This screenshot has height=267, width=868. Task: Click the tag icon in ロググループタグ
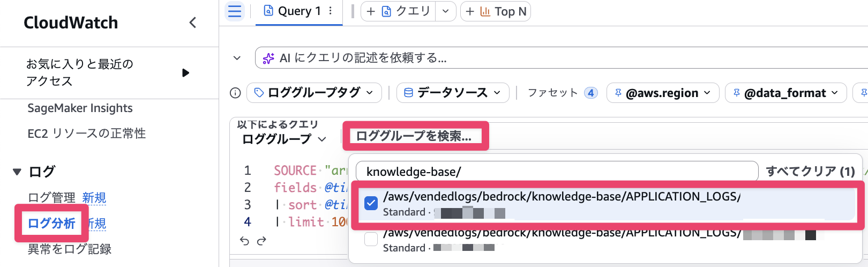point(259,93)
